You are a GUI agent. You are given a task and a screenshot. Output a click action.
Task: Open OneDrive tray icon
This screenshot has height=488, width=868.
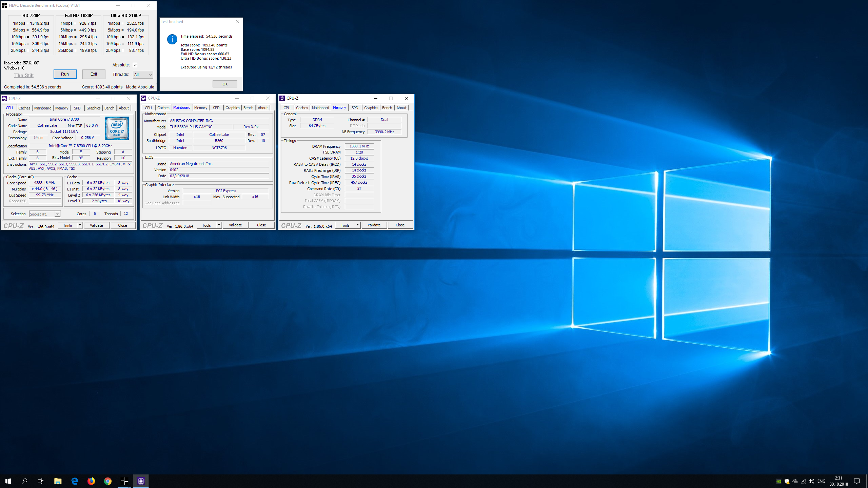tap(795, 481)
